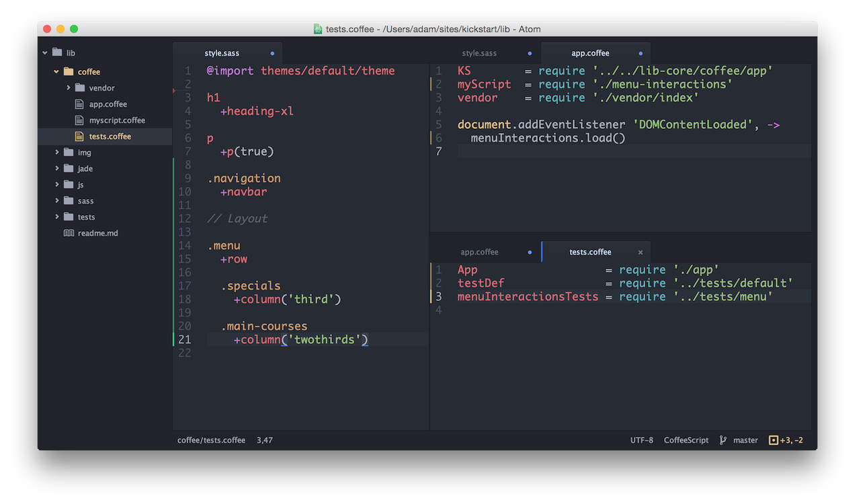Click modified dot on bottom app.coffee tab
This screenshot has width=855, height=504.
tap(530, 252)
